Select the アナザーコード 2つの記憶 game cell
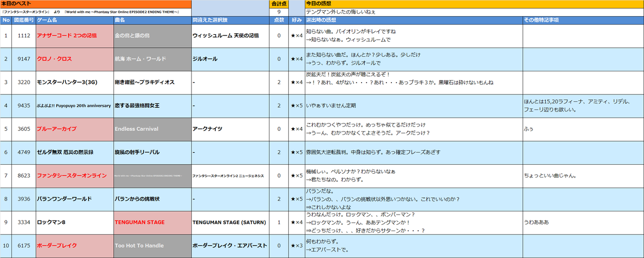Image resolution: width=644 pixels, height=258 pixels. [74, 35]
